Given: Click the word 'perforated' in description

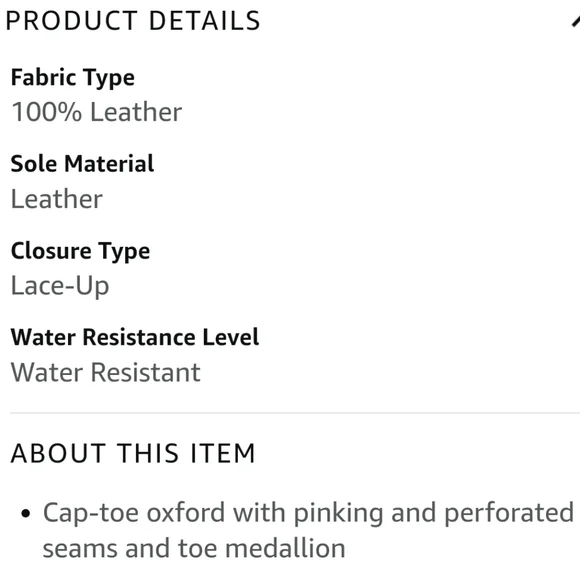Looking at the screenshot, I should [509, 513].
